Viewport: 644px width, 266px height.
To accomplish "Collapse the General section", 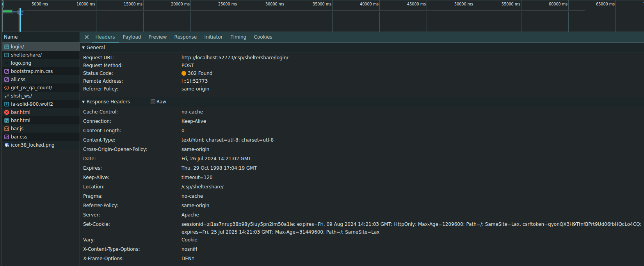I will point(84,48).
